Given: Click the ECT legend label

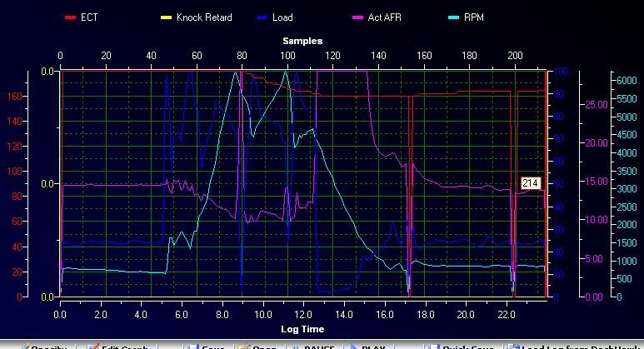Looking at the screenshot, I should coord(90,17).
